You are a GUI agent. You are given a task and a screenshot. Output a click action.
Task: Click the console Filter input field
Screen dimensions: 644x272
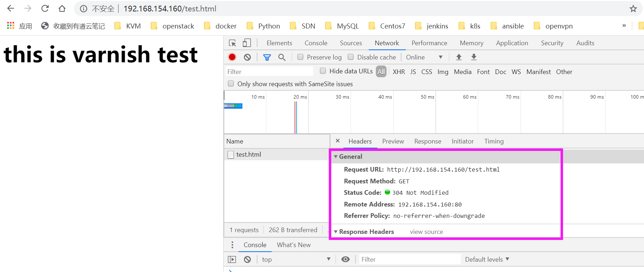(409, 260)
